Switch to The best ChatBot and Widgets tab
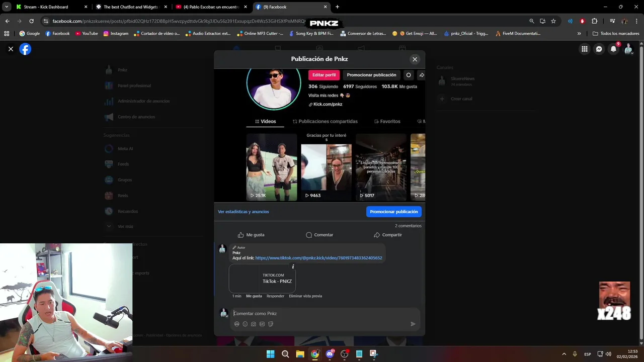 coord(131,7)
